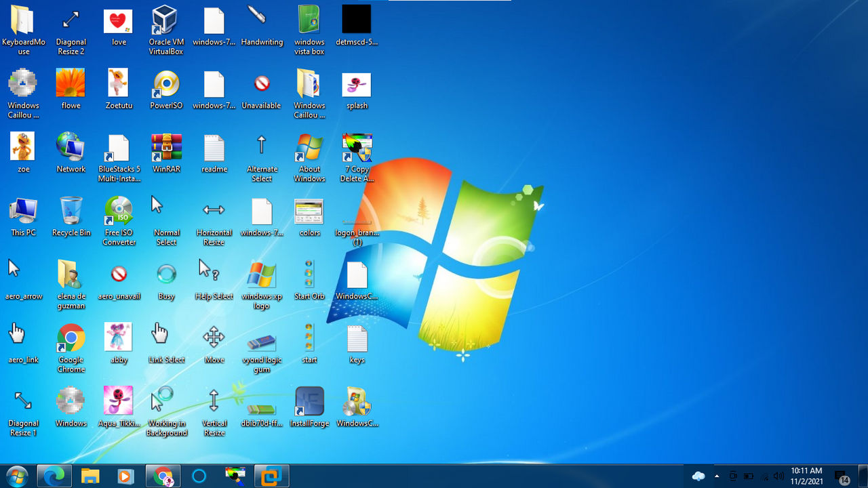Viewport: 868px width, 488px height.
Task: Open the Network icon
Action: [71, 146]
